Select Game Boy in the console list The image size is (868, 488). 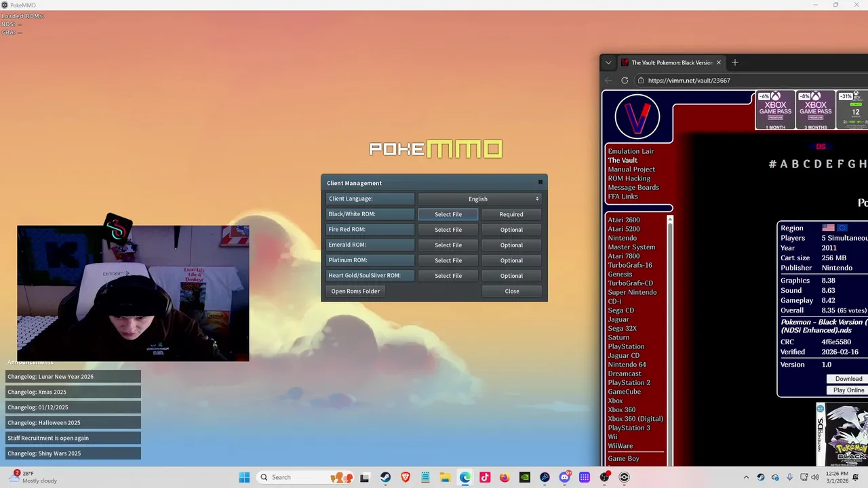point(623,459)
